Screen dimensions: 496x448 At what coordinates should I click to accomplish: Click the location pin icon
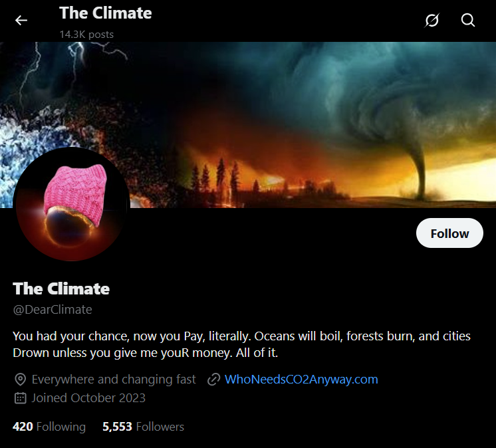pos(20,380)
